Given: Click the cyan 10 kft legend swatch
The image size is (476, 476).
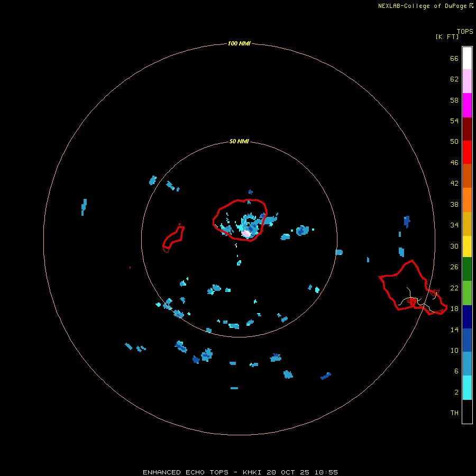Looking at the screenshot, I should tap(467, 387).
